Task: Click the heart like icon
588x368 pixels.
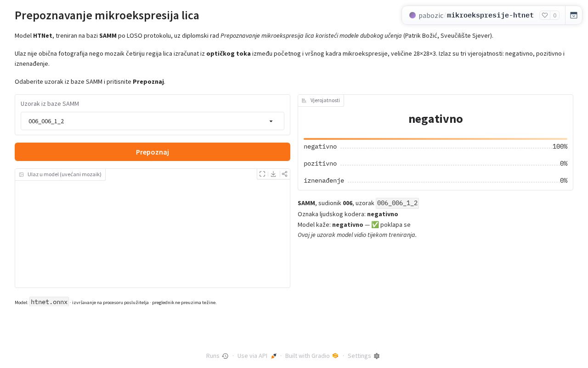Action: [x=545, y=15]
